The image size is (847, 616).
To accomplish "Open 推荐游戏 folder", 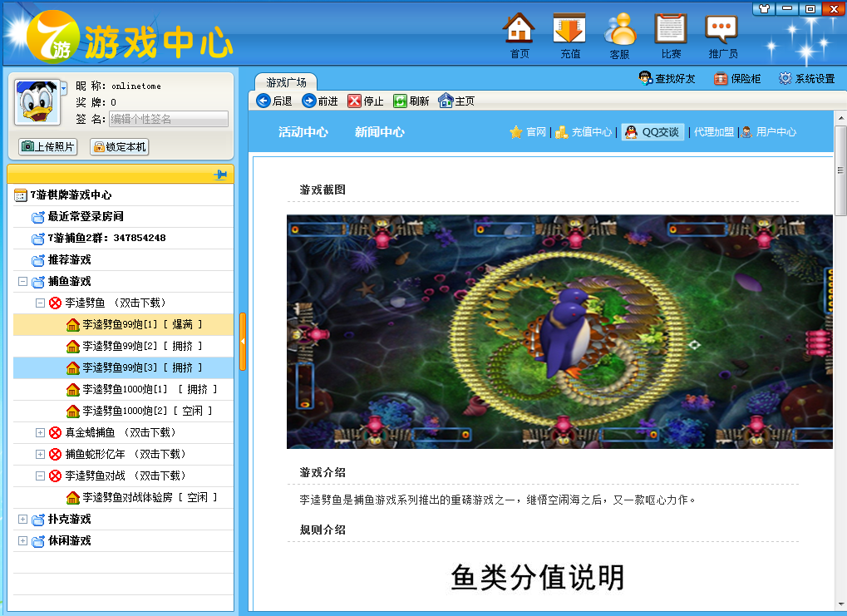I will pos(123,259).
